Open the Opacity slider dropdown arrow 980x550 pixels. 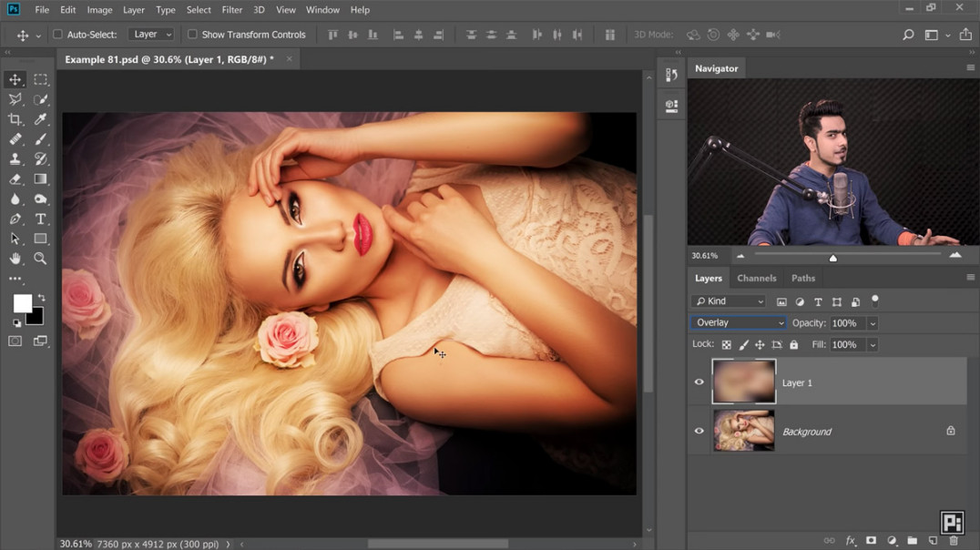(873, 323)
